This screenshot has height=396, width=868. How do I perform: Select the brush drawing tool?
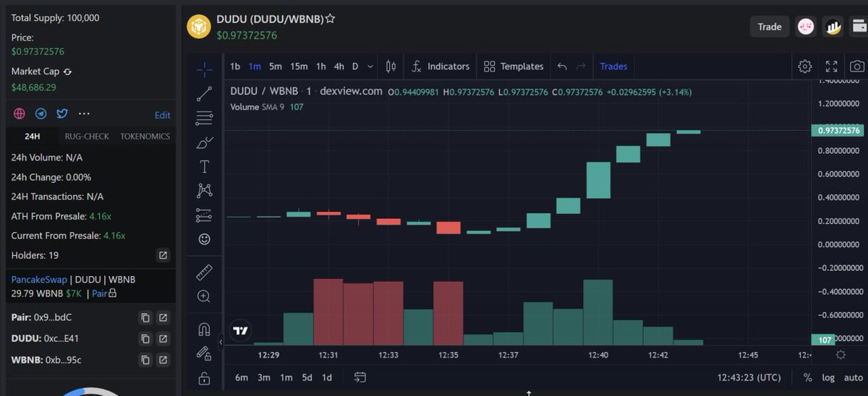click(205, 142)
